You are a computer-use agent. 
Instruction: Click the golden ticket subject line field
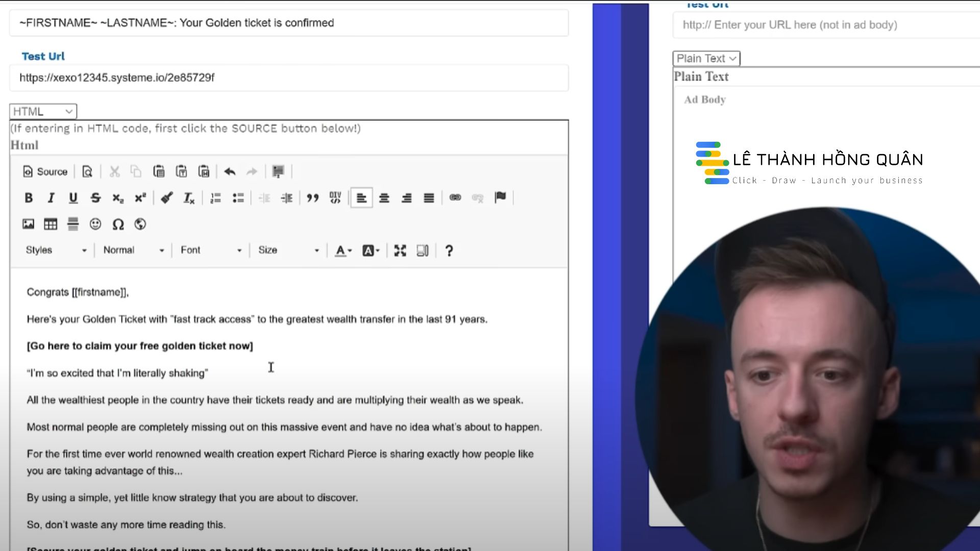click(x=288, y=23)
